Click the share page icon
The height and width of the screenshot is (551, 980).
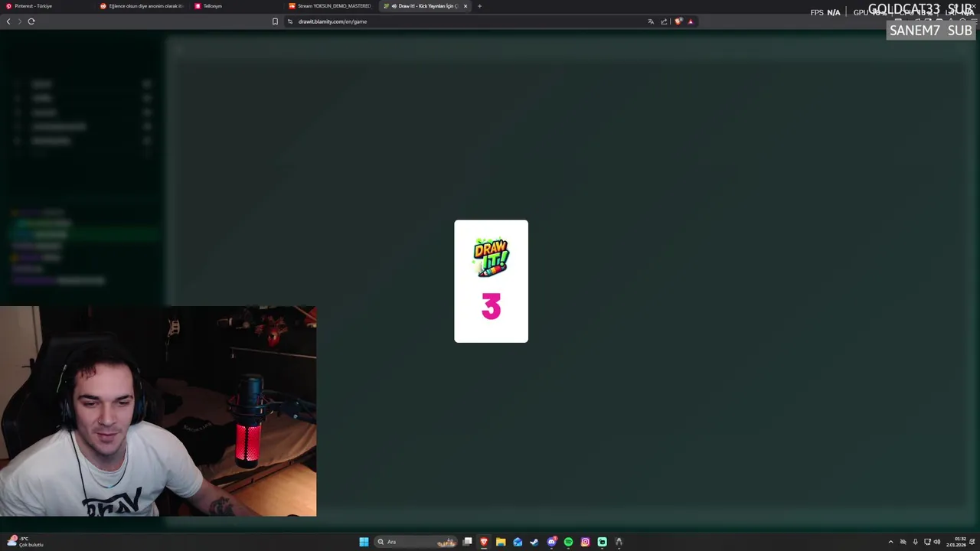(x=664, y=21)
